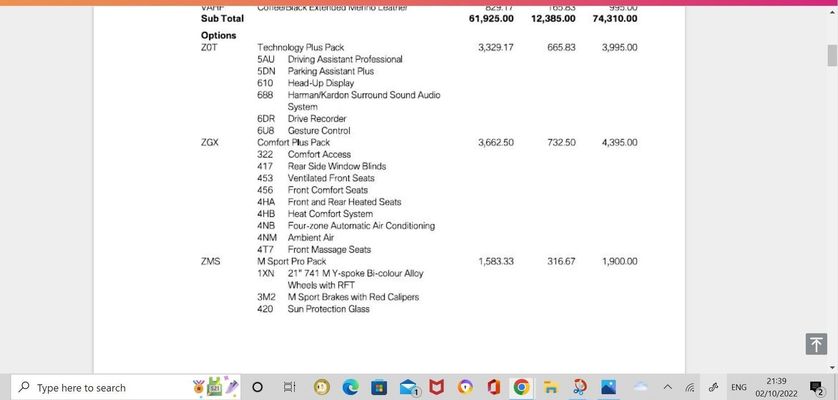The height and width of the screenshot is (400, 838).
Task: Click 'Parking Assistant Plus' line
Action: [x=331, y=71]
